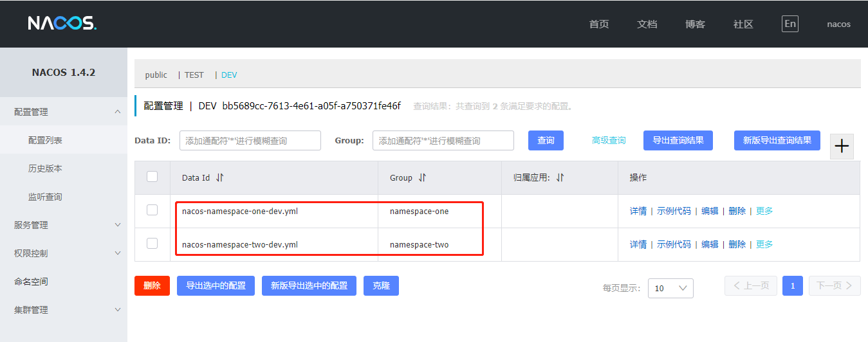Click 删除 link for nacos-namespace-two-dev.yml
This screenshot has width=868, height=342.
[x=737, y=244]
